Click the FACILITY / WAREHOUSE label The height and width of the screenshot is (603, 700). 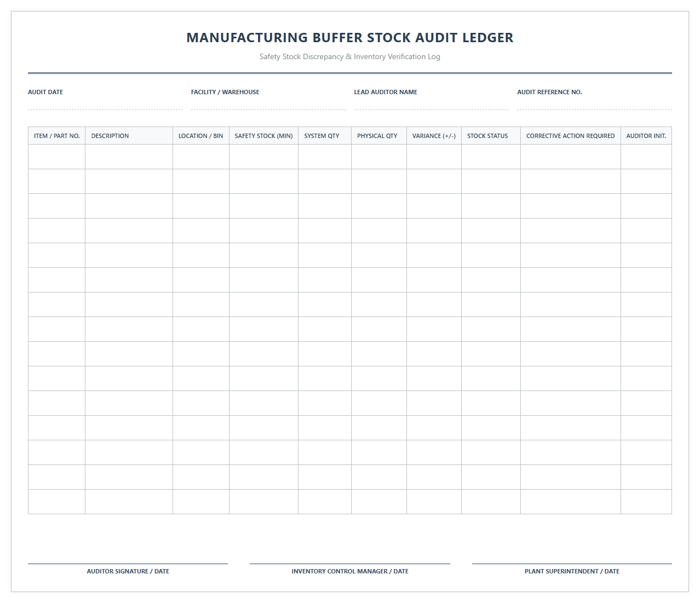coord(225,92)
